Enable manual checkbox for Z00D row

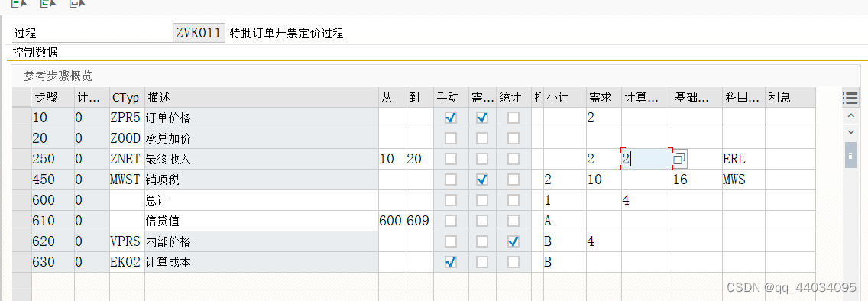coord(451,138)
